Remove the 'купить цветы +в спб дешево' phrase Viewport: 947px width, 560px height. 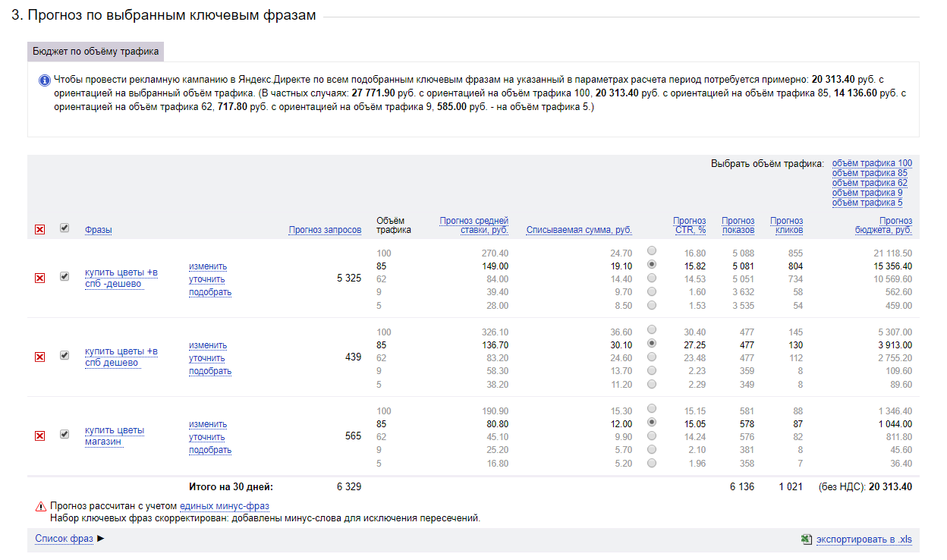pyautogui.click(x=39, y=357)
